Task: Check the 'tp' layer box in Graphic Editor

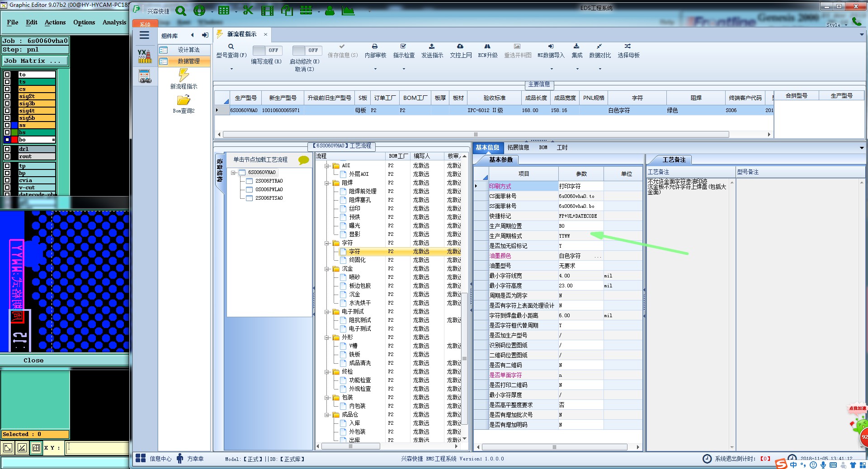Action: coord(7,166)
